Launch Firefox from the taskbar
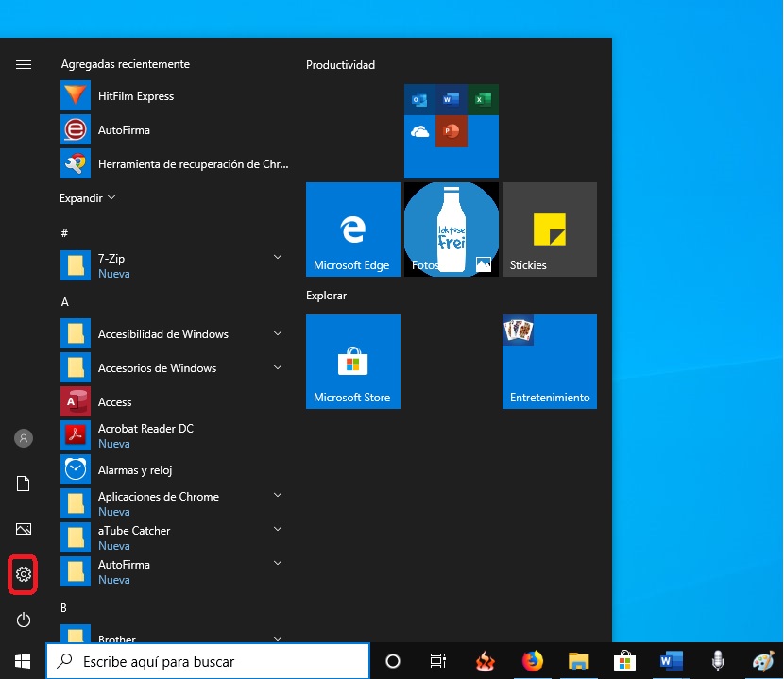 [533, 661]
